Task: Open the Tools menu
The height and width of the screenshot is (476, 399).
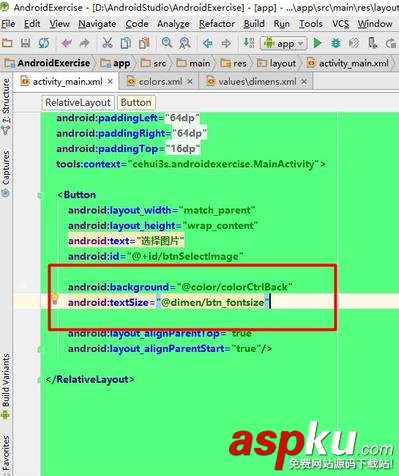Action: [311, 24]
